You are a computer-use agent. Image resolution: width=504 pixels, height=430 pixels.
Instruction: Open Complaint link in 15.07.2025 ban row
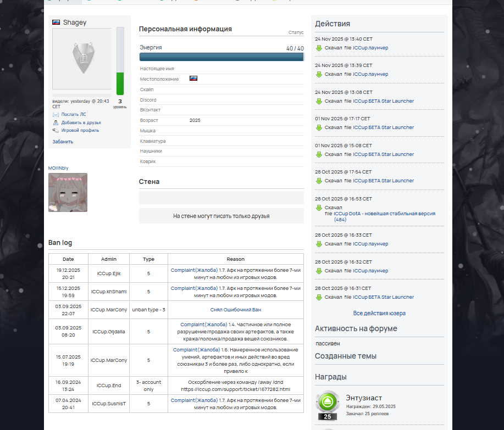pyautogui.click(x=196, y=350)
